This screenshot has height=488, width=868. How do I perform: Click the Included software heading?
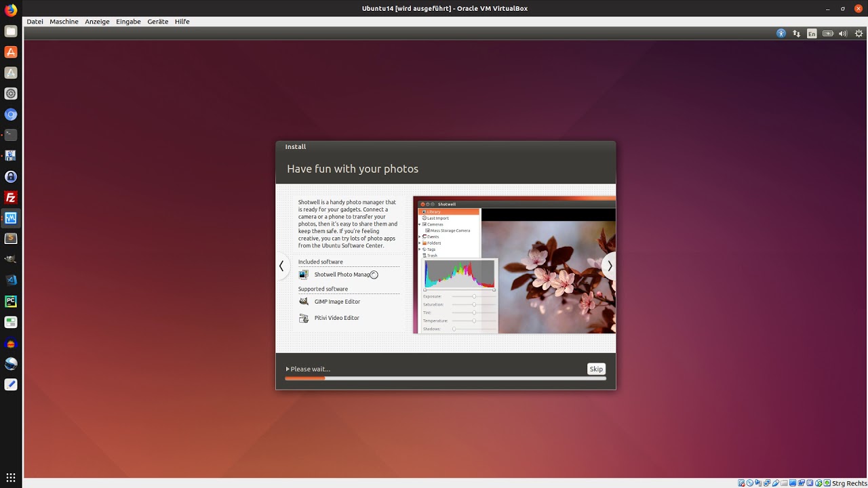(x=320, y=262)
